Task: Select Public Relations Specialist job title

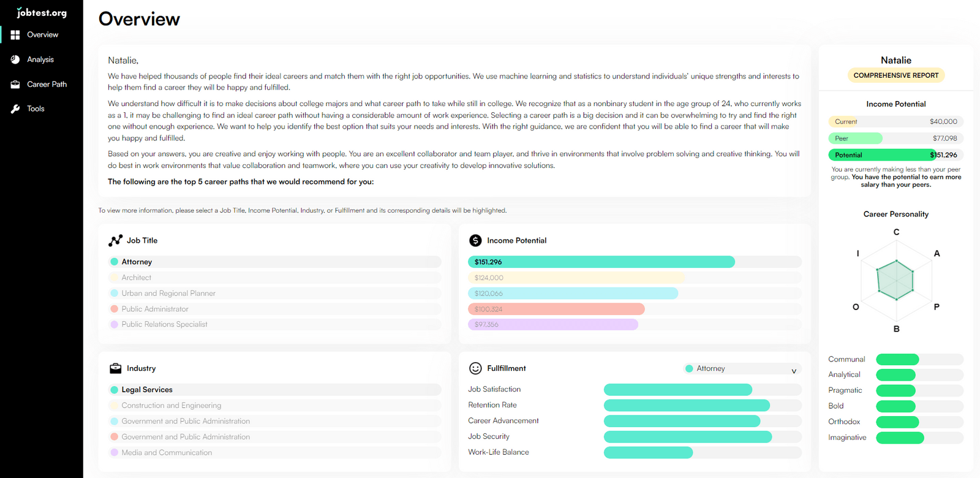Action: coord(274,324)
